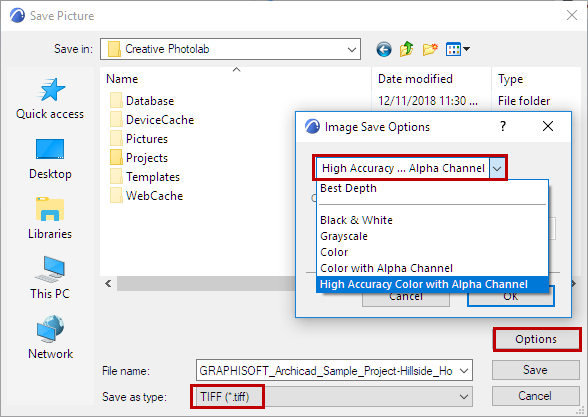588x417 pixels.
Task: Click the help question mark in Image Save Options
Action: click(503, 126)
